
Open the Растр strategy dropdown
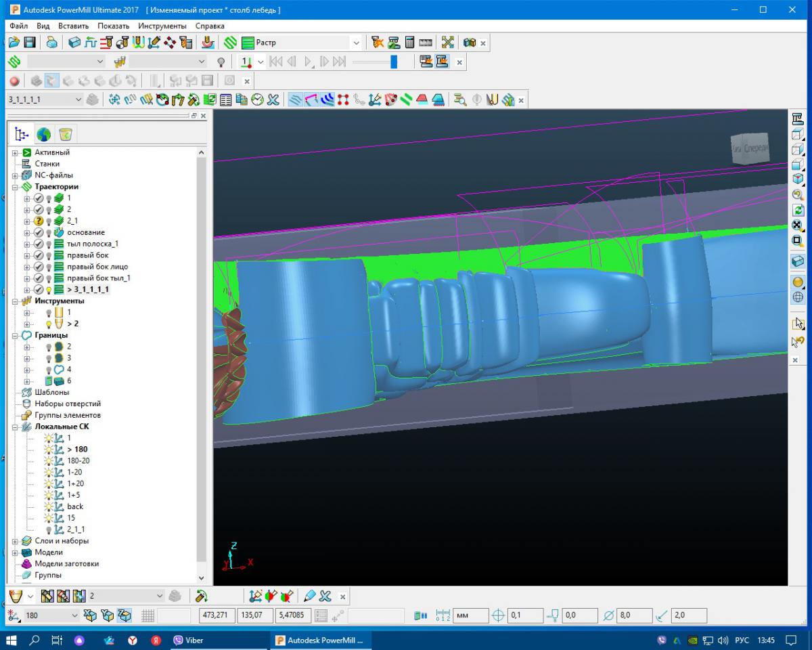pyautogui.click(x=357, y=43)
